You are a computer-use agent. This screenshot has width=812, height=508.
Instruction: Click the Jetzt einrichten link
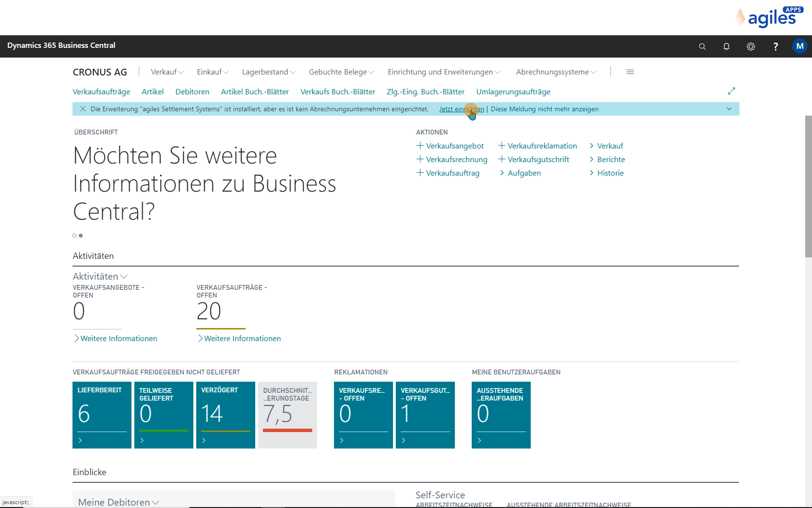(462, 109)
